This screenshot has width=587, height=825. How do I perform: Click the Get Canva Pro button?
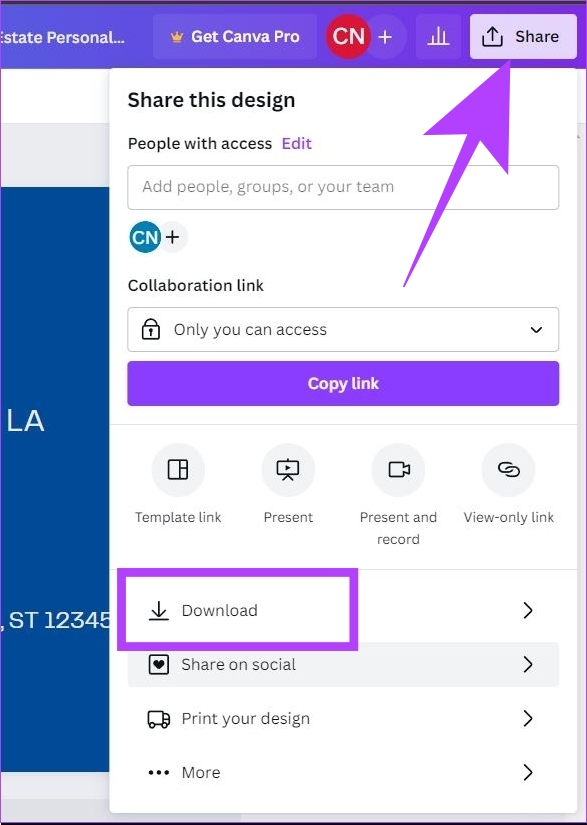click(x=235, y=36)
